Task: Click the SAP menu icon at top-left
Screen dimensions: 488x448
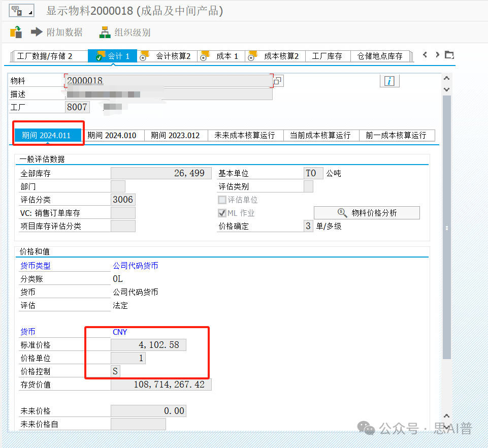Action: pos(21,11)
